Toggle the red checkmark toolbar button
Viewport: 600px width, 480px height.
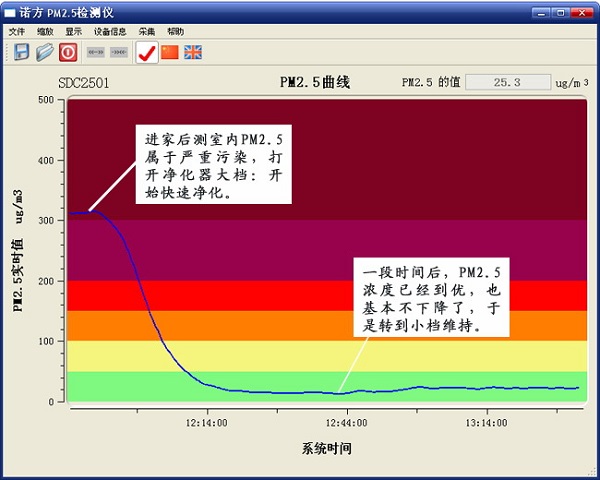[147, 52]
